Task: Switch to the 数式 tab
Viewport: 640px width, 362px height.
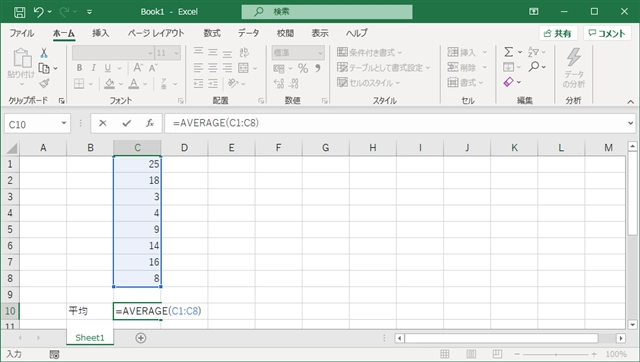Action: coord(212,33)
